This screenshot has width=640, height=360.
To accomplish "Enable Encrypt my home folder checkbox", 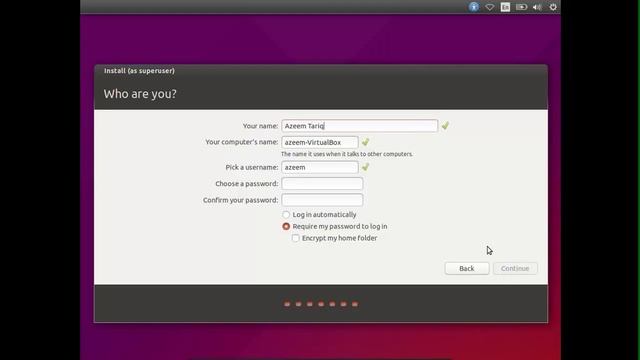I will tap(296, 238).
